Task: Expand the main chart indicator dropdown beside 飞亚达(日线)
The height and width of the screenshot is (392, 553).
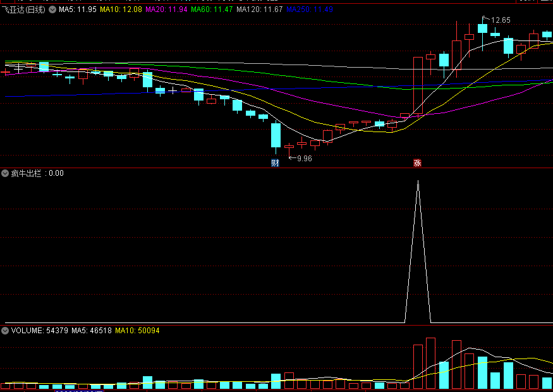Action: [x=52, y=9]
